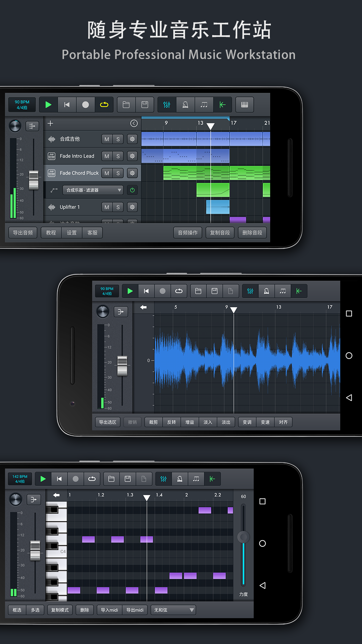The height and width of the screenshot is (644, 362).
Task: Open the 无和弦 chord dropdown
Action: [x=173, y=610]
